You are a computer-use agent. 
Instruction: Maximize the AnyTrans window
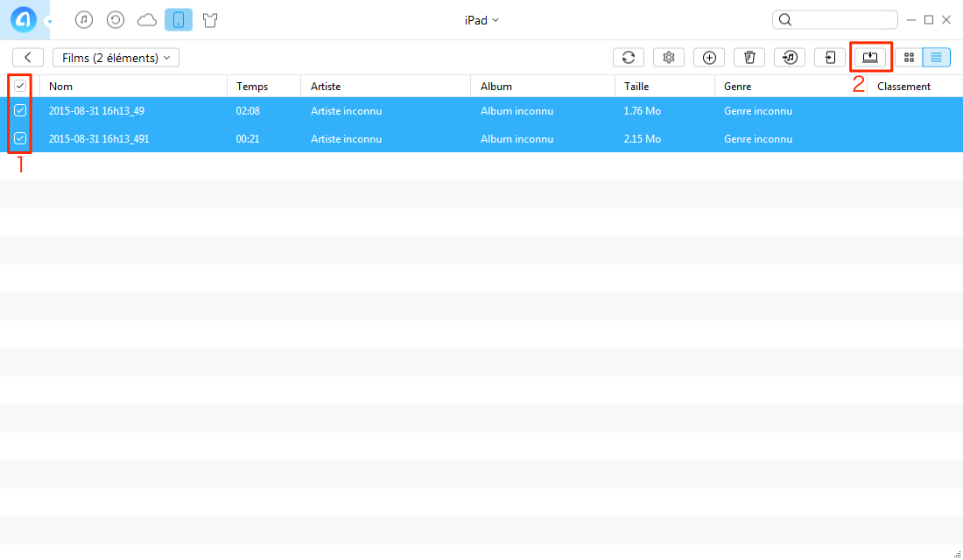[929, 19]
